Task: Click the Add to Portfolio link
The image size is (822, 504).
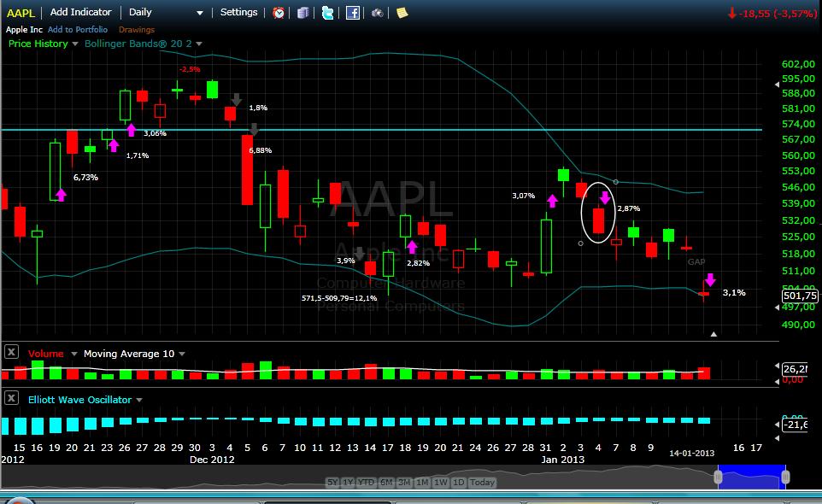Action: click(78, 30)
